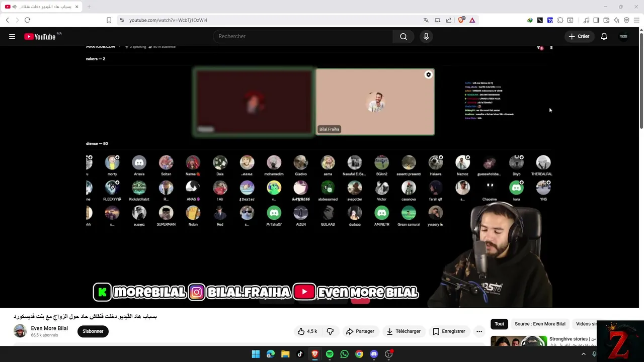
Task: Open the Stronghive stories suggested video thumbnail
Action: pyautogui.click(x=519, y=341)
